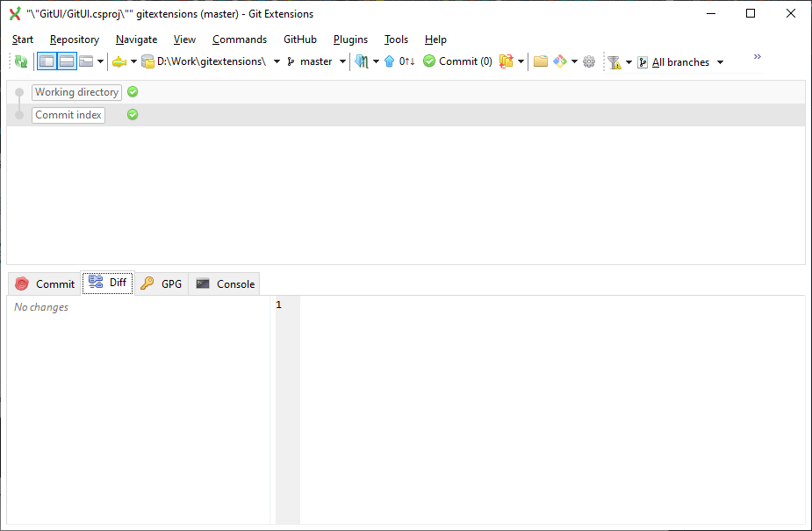The image size is (812, 531).
Task: Click the Commit (0) button
Action: (x=456, y=61)
